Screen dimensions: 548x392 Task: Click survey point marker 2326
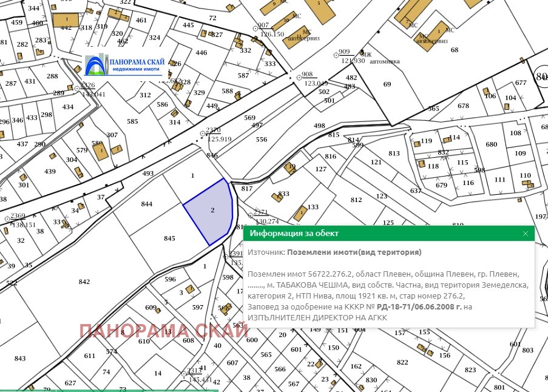pos(76,89)
